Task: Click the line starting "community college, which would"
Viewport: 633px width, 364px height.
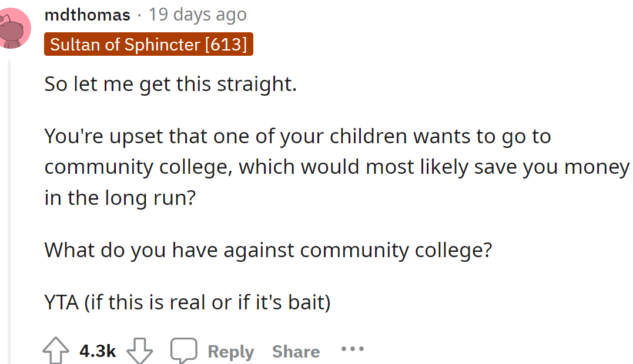Action: click(x=336, y=167)
